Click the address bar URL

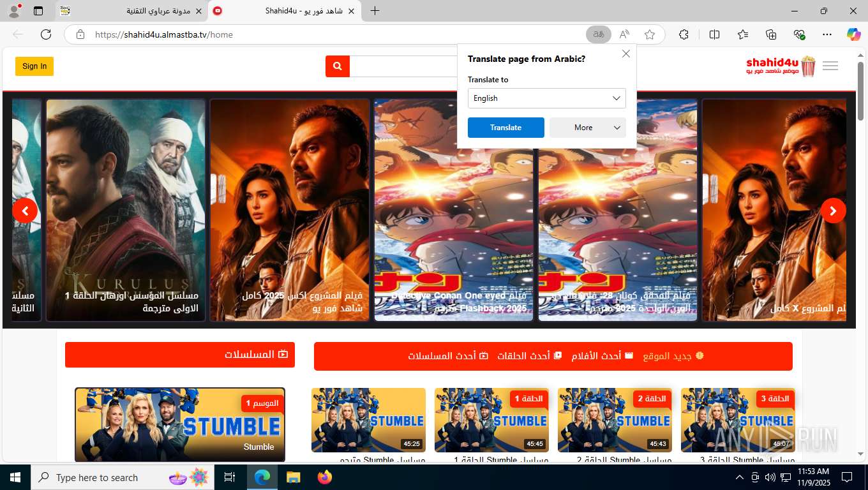(x=164, y=34)
